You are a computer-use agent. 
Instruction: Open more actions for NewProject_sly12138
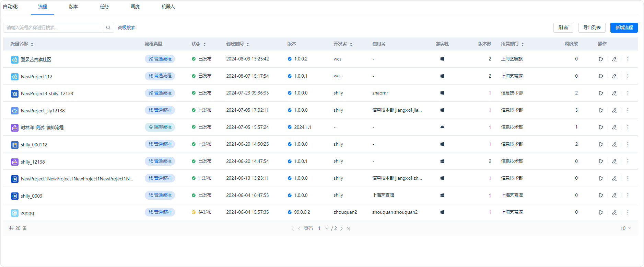628,110
